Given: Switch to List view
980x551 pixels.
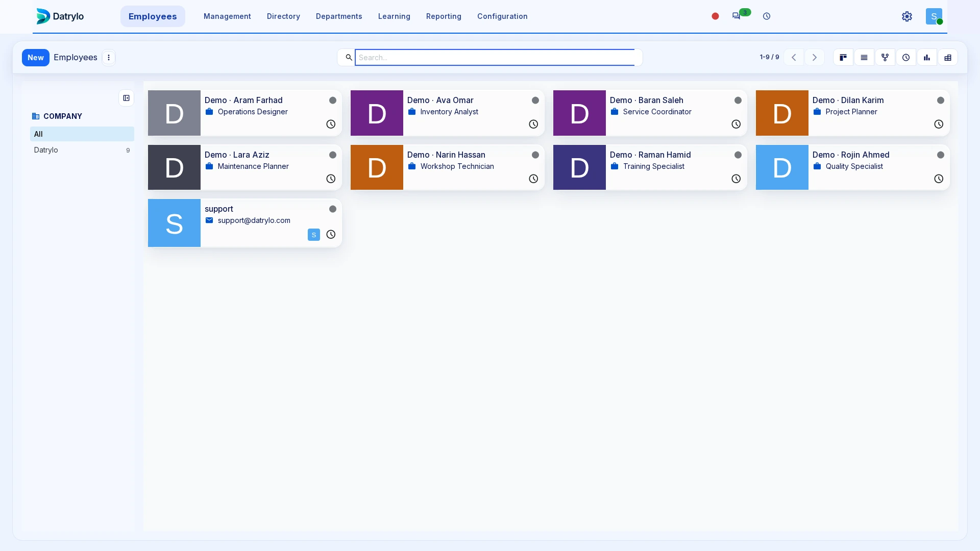Looking at the screenshot, I should click(x=864, y=58).
